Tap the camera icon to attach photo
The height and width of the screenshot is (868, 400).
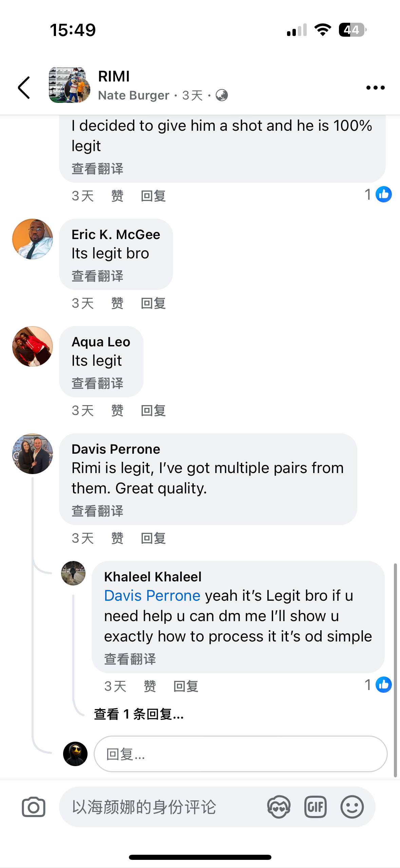[x=33, y=807]
